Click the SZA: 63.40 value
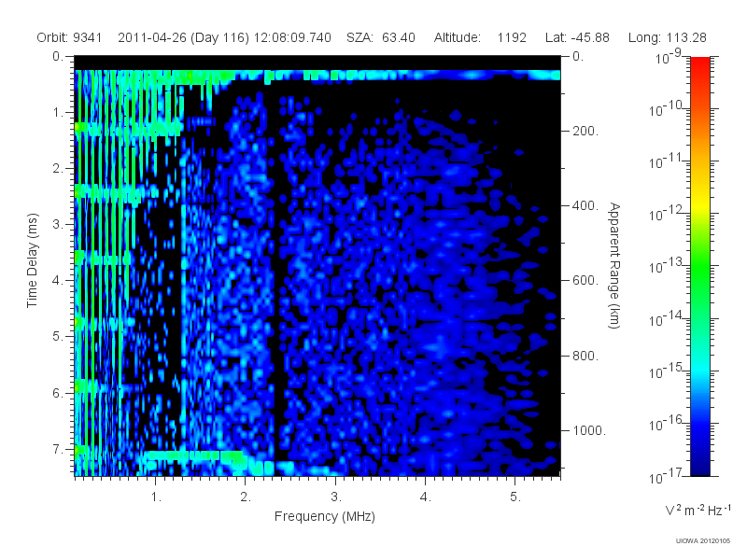Screen dimensions: 747x560 point(381,37)
